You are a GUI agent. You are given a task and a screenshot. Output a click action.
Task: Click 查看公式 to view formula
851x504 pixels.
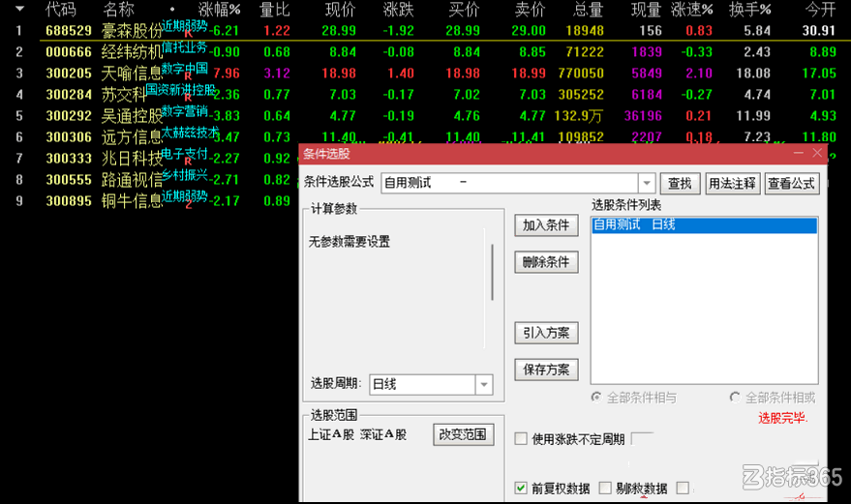point(791,184)
